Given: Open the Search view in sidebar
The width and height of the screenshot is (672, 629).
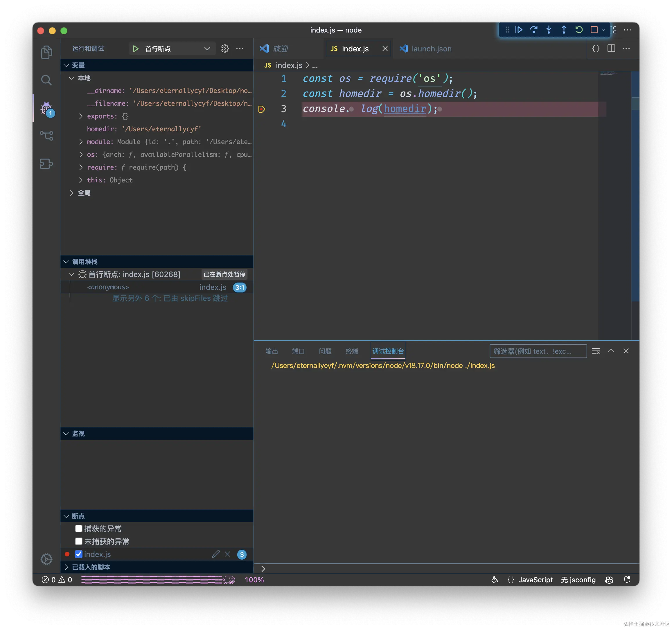Looking at the screenshot, I should coord(46,80).
